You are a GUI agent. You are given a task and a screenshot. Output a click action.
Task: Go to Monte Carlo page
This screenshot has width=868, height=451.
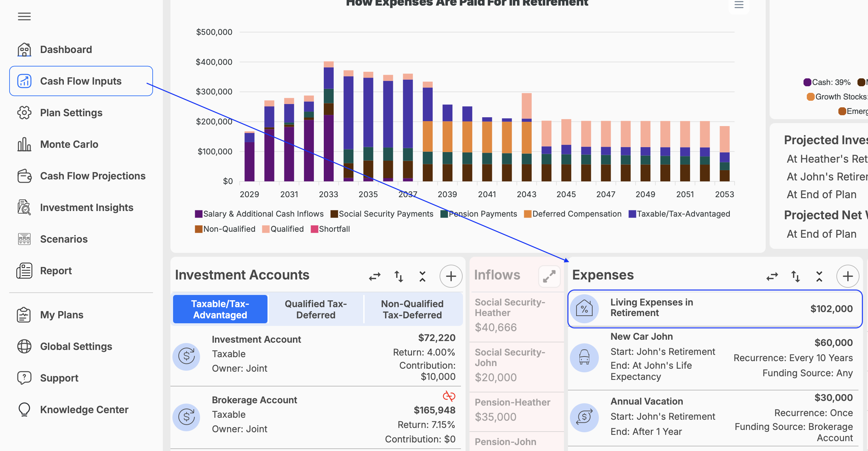click(x=69, y=144)
